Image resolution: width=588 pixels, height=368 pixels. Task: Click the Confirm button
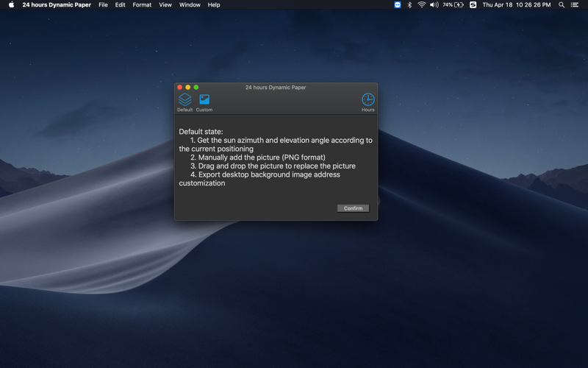click(x=354, y=208)
